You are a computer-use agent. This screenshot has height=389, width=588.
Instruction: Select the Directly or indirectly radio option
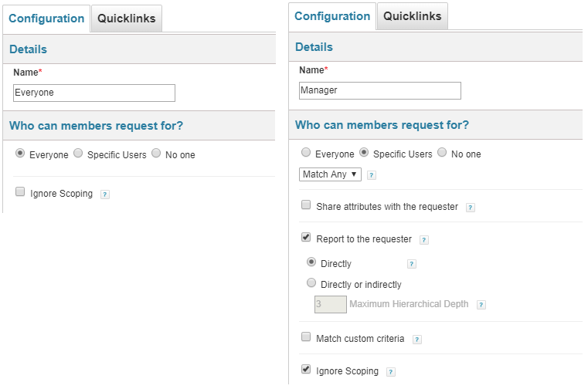[311, 283]
